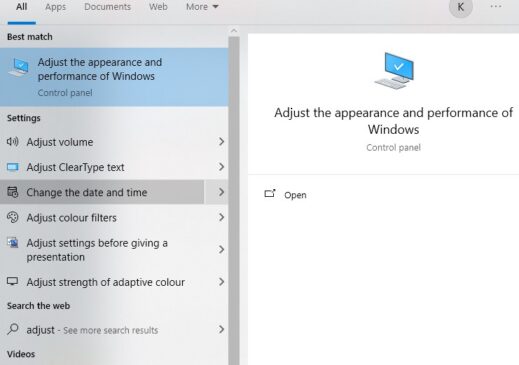Expand the adjust web search chevron
Image resolution: width=519 pixels, height=365 pixels.
(x=221, y=329)
